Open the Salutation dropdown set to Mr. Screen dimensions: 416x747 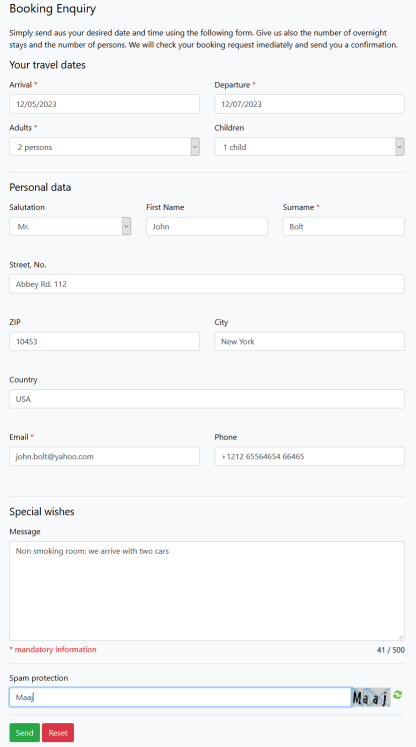pyautogui.click(x=70, y=227)
